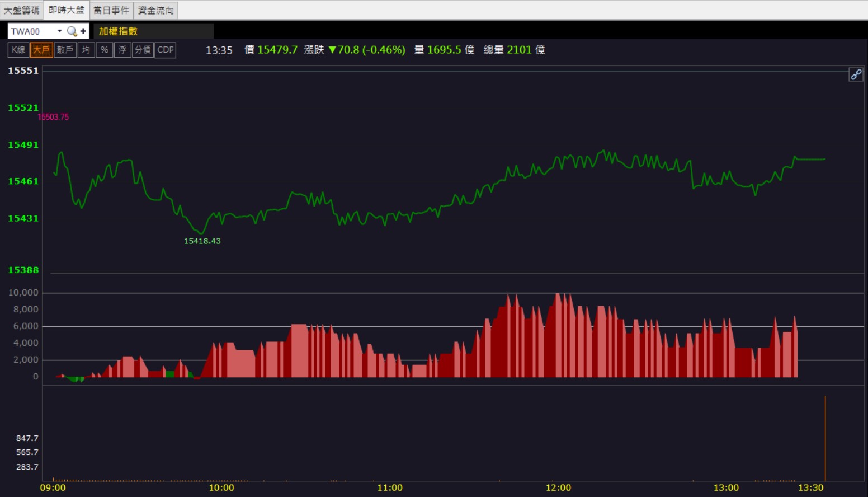Click the 15491 price axis label
The image size is (868, 497).
pyautogui.click(x=23, y=144)
